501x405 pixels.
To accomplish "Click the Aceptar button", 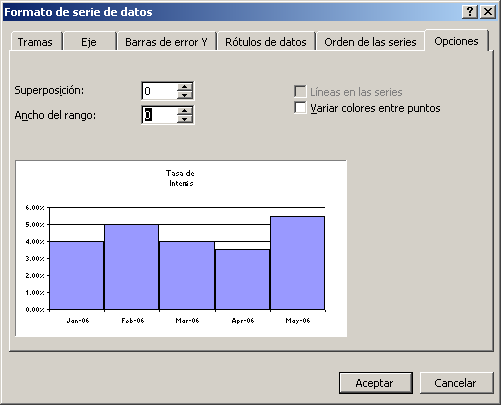I will pos(376,383).
